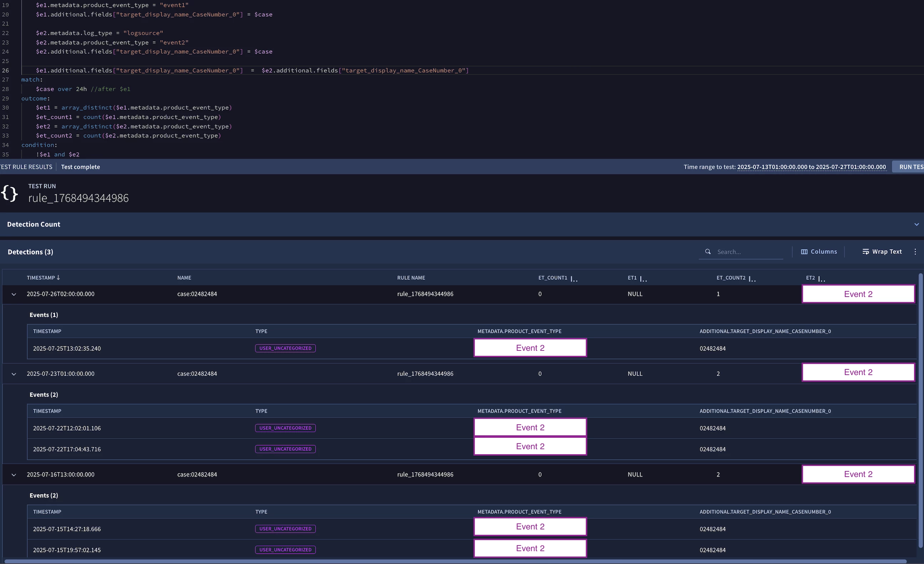Collapse the 2025-07-16 detection row
The width and height of the screenshot is (924, 564).
click(x=14, y=475)
